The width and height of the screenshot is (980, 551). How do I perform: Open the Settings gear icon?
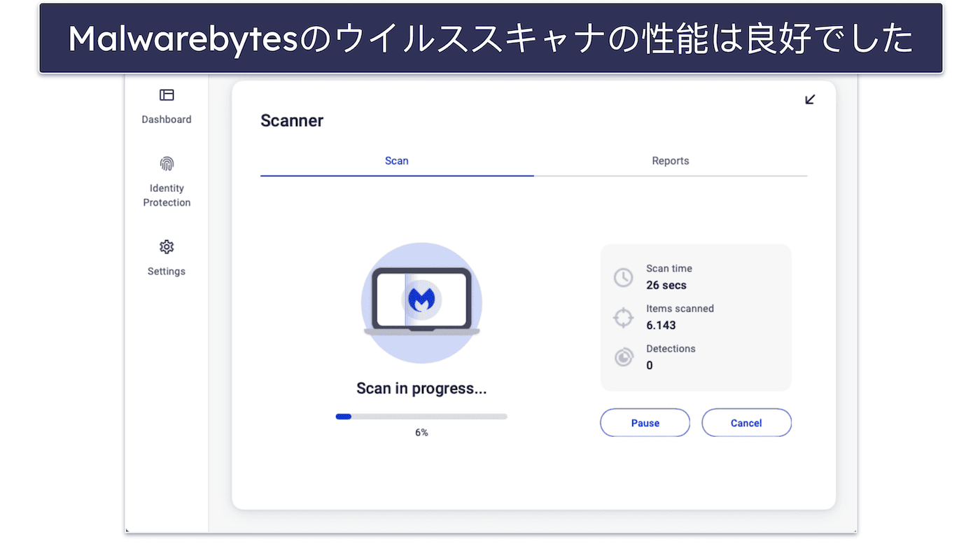click(167, 247)
